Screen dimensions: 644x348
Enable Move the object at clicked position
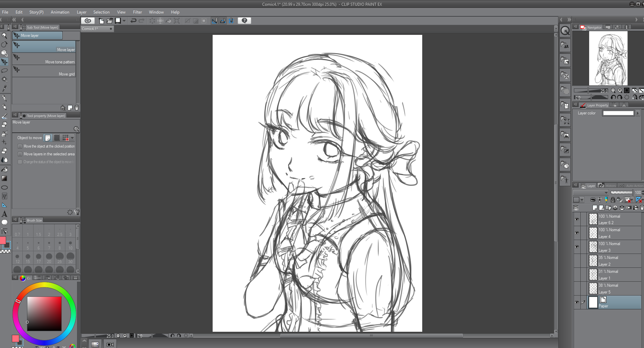coord(20,146)
